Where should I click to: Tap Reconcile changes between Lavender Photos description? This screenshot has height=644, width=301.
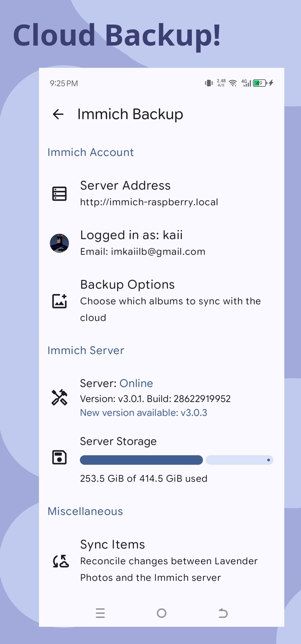[x=169, y=569]
